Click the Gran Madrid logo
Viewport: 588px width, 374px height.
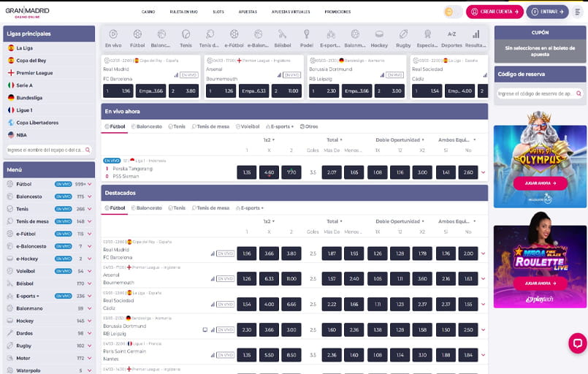[x=27, y=12]
